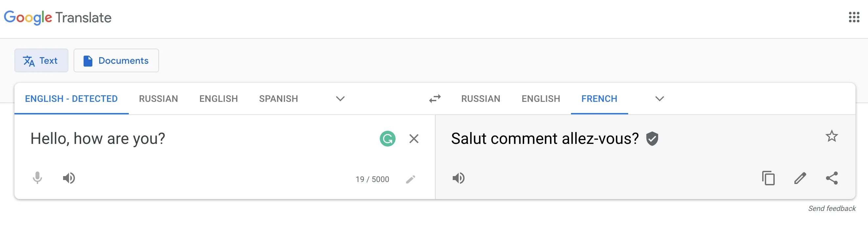
Task: Select English as target language
Action: coord(540,99)
